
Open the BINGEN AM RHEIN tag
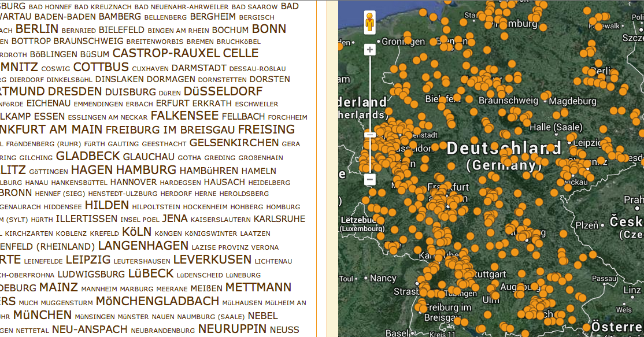[178, 31]
